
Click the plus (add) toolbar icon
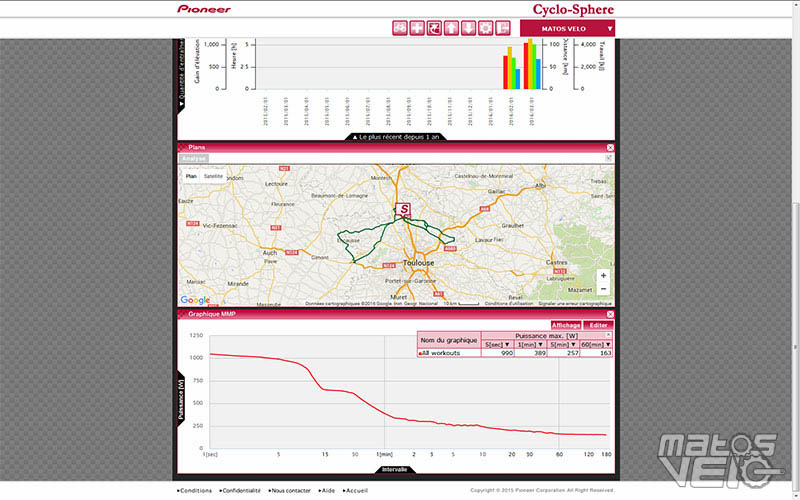(x=417, y=28)
